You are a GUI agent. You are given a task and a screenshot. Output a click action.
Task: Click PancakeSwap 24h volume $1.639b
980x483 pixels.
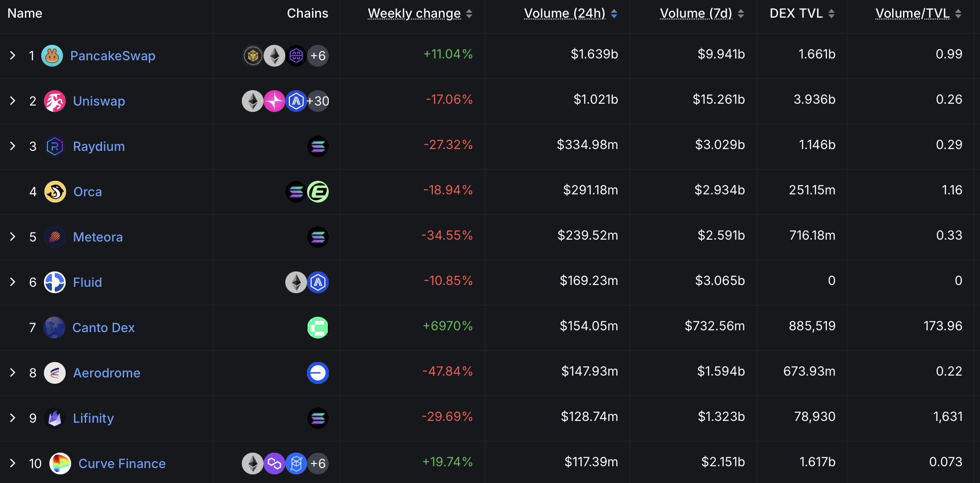coord(594,54)
